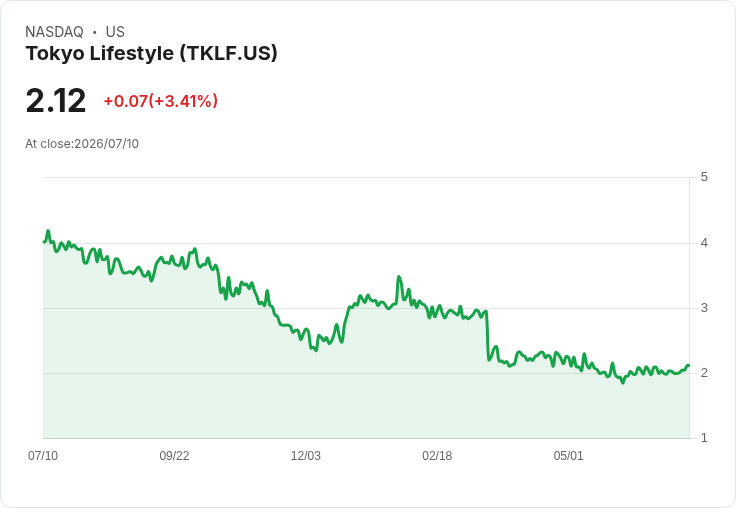Click the 1 price axis label

pyautogui.click(x=704, y=438)
